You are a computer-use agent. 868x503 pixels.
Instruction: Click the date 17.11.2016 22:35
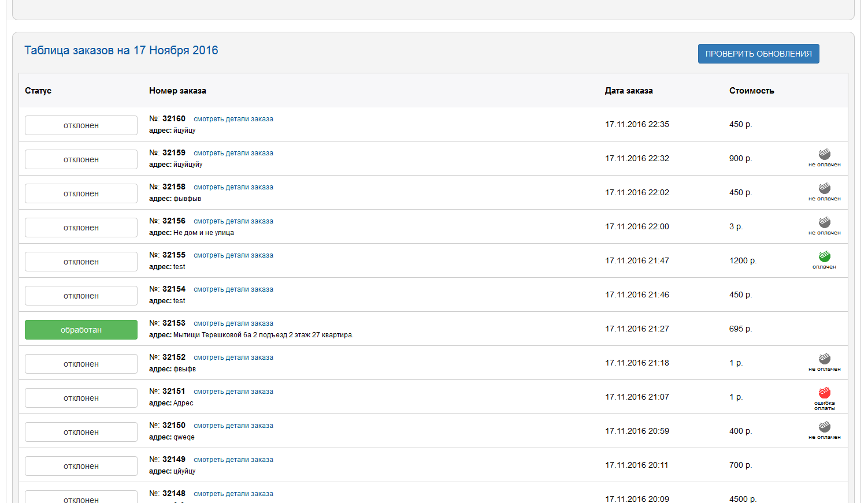(637, 124)
